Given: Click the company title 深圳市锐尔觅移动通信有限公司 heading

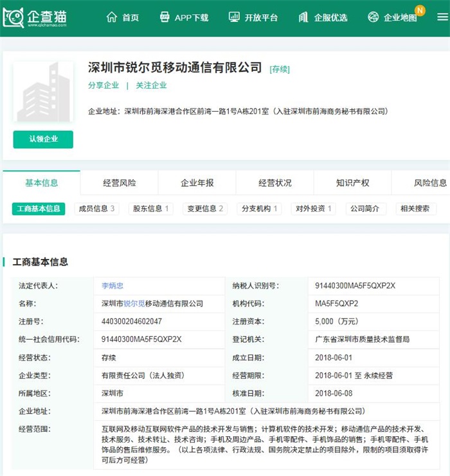Looking at the screenshot, I should [175, 67].
